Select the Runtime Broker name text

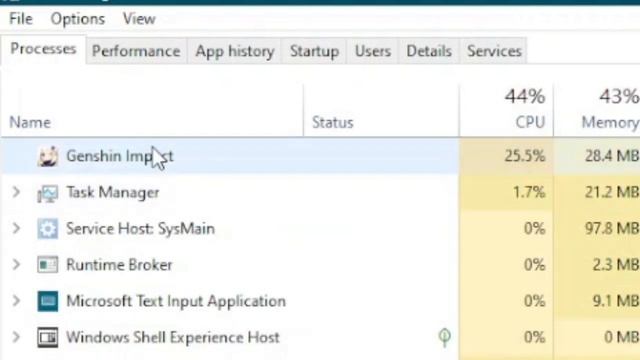[119, 265]
